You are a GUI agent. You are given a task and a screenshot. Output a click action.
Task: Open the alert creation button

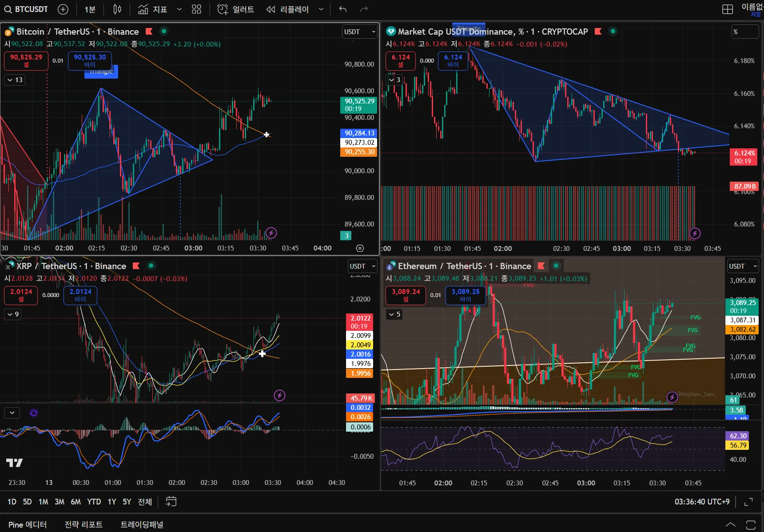click(x=236, y=9)
